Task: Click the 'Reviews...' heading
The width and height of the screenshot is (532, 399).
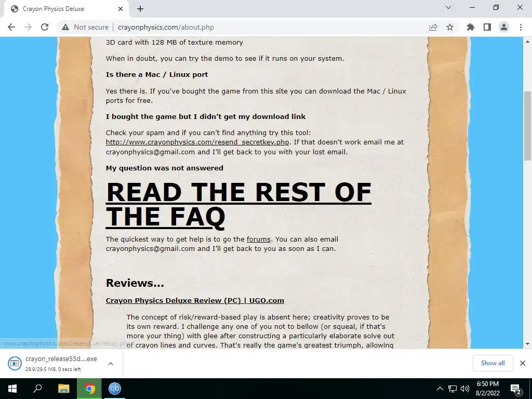Action: click(135, 283)
